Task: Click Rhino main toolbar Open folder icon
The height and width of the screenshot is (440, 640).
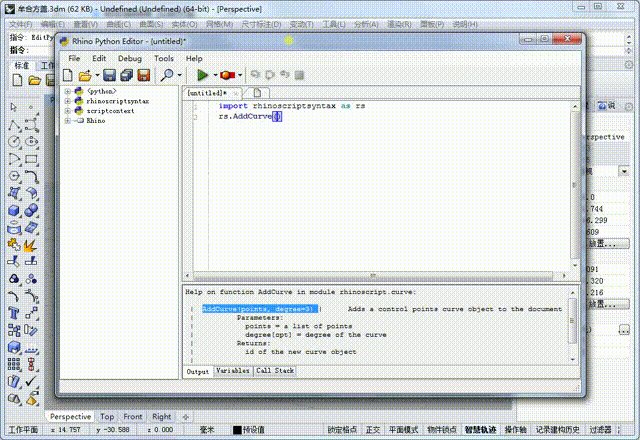Action: tap(35, 80)
